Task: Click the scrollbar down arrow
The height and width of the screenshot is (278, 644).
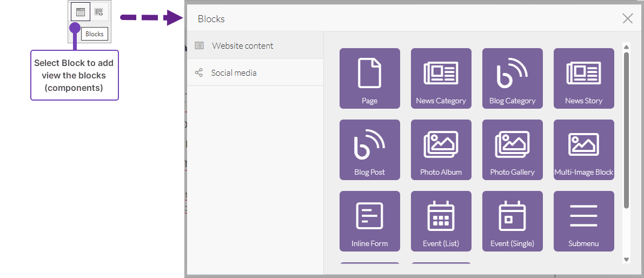Action: [627, 260]
